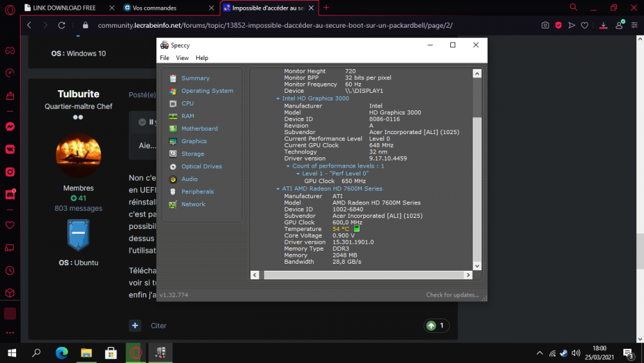Select the Device ID 8086-0116 value

pyautogui.click(x=384, y=119)
